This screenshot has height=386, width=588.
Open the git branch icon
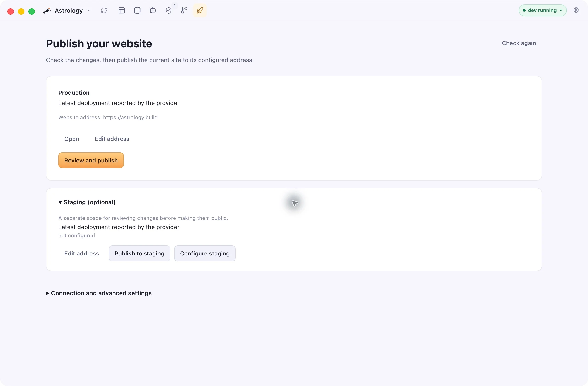[x=184, y=10]
